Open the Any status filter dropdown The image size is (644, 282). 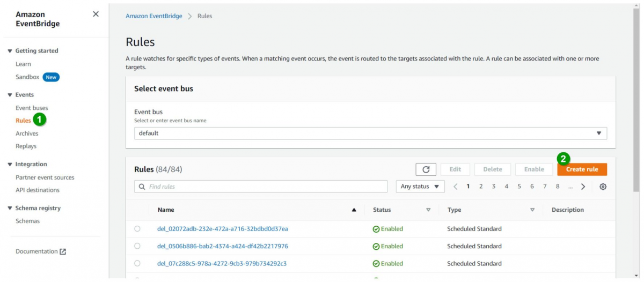pyautogui.click(x=420, y=187)
